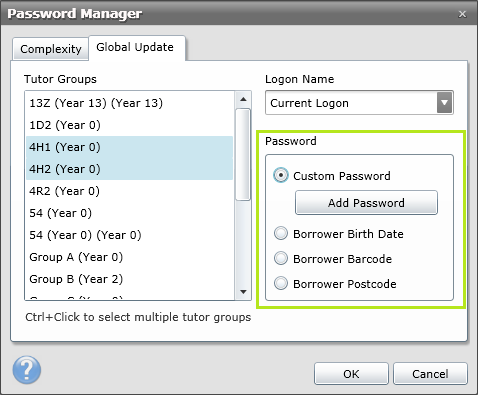Click the Tutor Groups scrollbar thumb
The height and width of the screenshot is (395, 478).
(243, 155)
